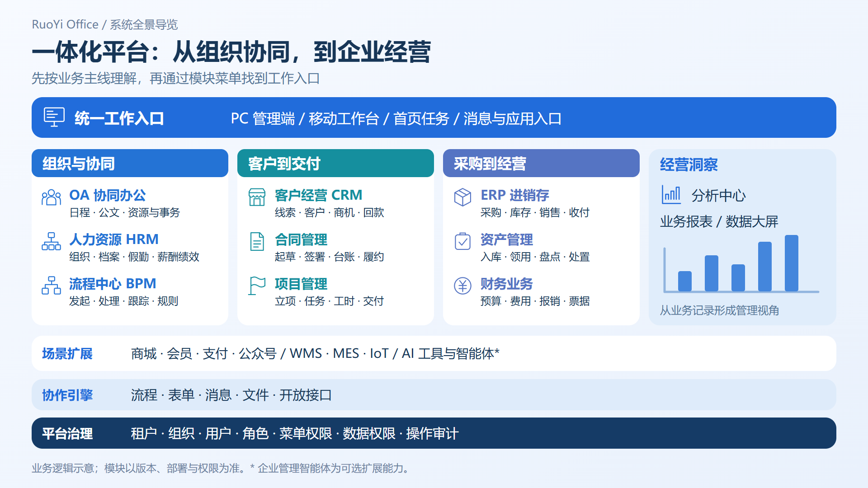This screenshot has width=868, height=488.
Task: Select the 经营洞察 heading
Action: coord(689,164)
